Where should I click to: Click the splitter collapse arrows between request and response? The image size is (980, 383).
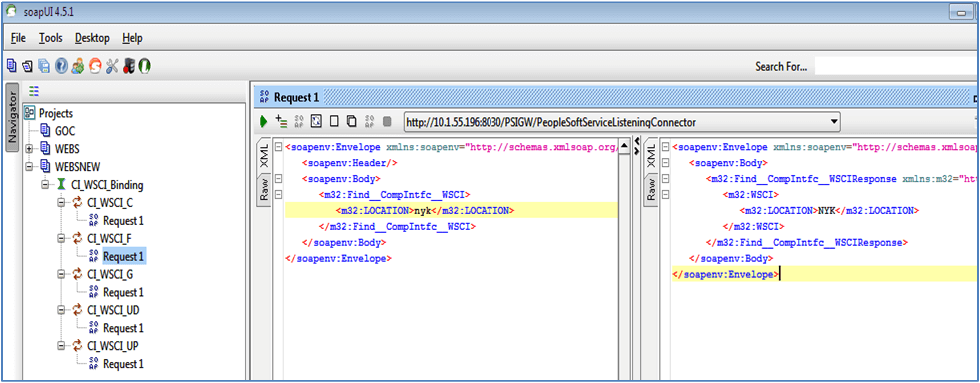(x=637, y=146)
